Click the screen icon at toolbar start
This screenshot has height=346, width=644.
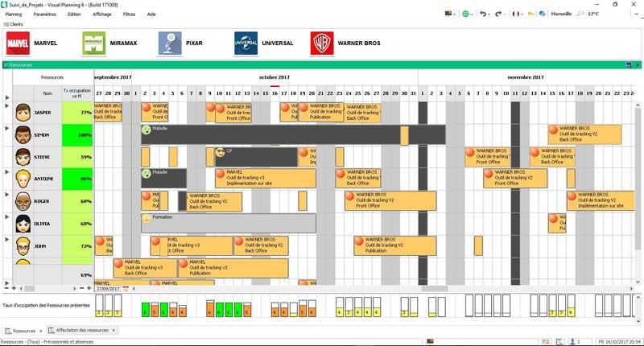point(448,14)
